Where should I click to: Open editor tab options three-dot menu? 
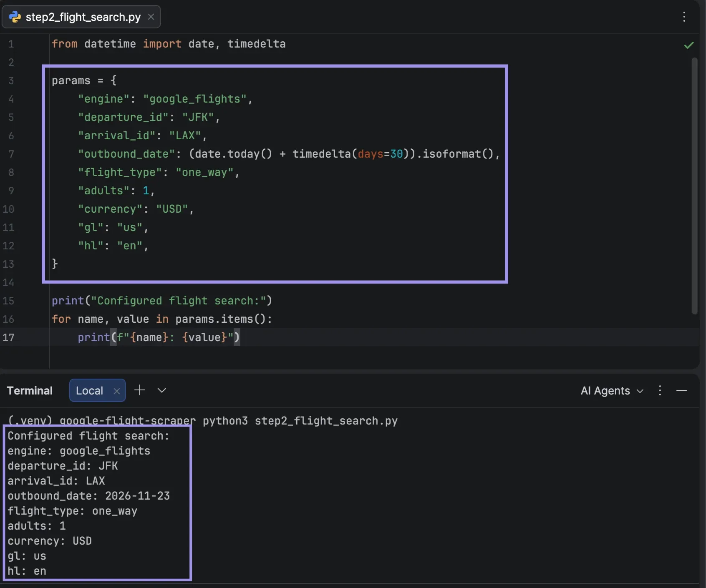(x=684, y=17)
